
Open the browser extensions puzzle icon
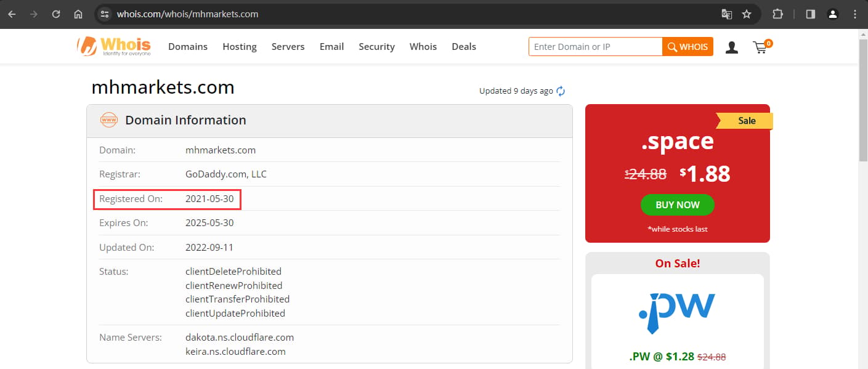coord(778,14)
